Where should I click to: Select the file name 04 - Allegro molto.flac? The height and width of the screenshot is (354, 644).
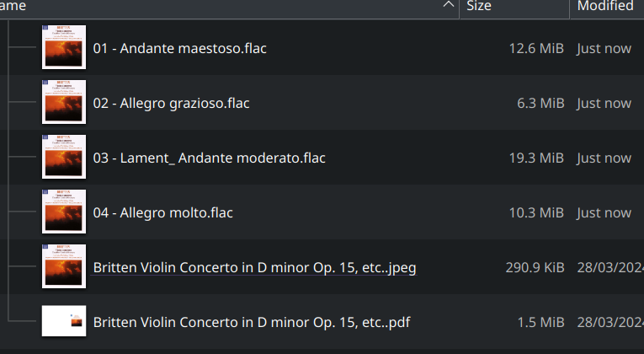click(162, 212)
